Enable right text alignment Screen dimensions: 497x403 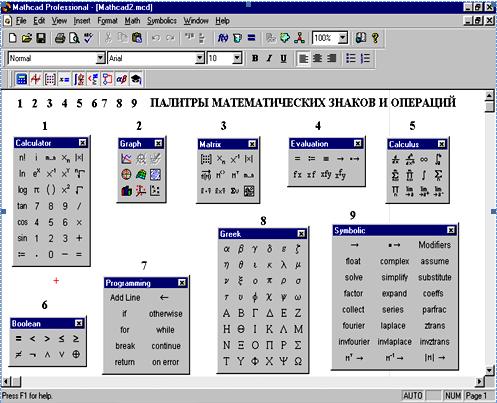pyautogui.click(x=331, y=58)
